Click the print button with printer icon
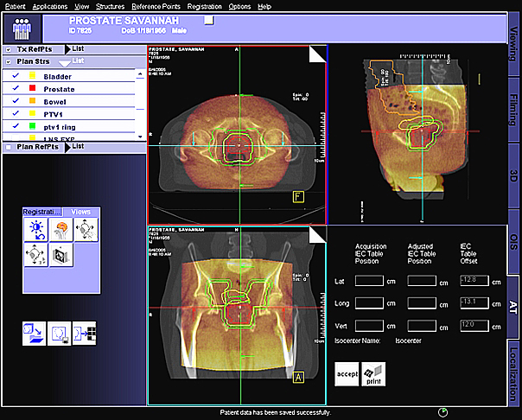 point(373,374)
